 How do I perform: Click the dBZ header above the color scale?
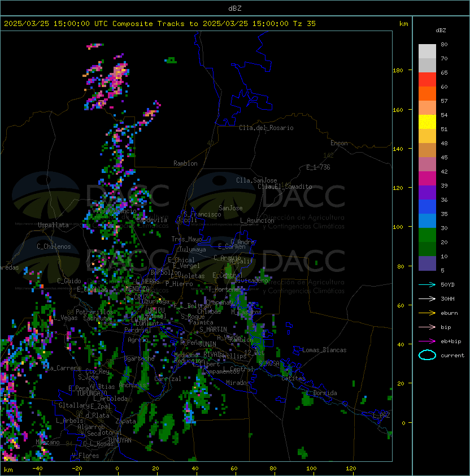[x=441, y=31]
